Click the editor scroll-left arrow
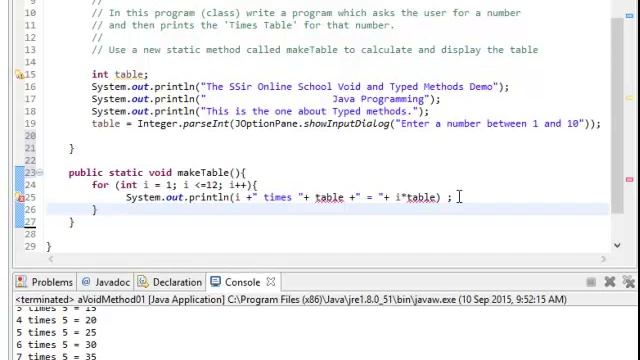The width and height of the screenshot is (640, 360). [x=51, y=259]
